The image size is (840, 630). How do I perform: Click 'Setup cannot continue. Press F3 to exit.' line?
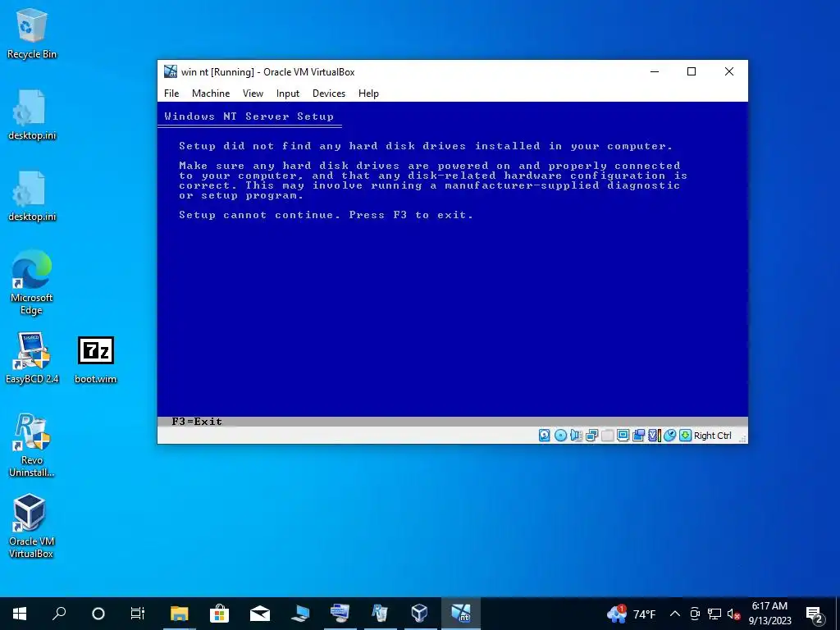coord(326,215)
